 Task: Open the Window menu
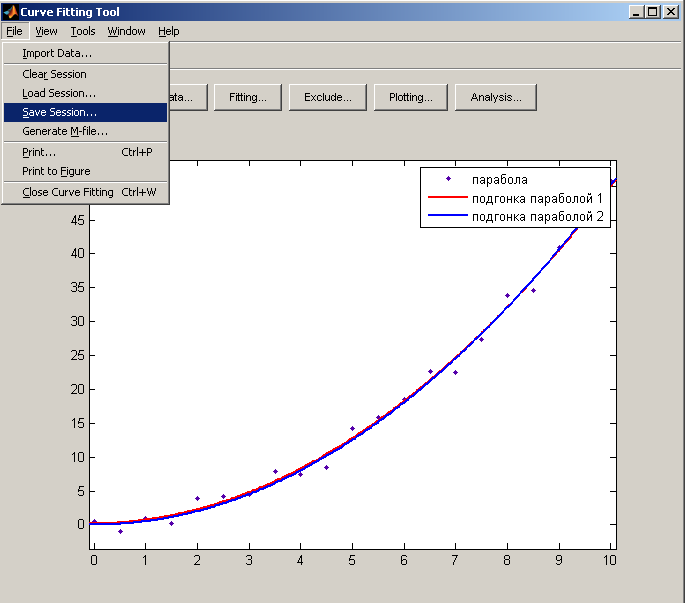126,31
